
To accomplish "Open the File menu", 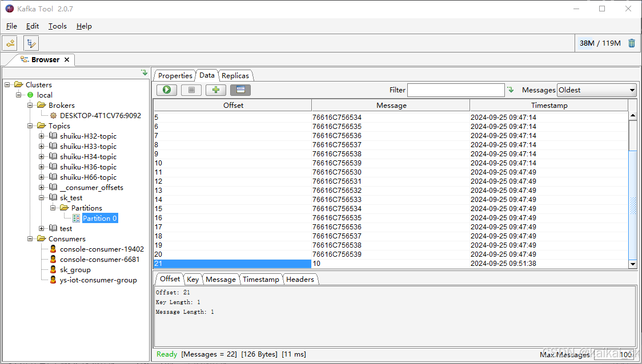I will pos(11,26).
